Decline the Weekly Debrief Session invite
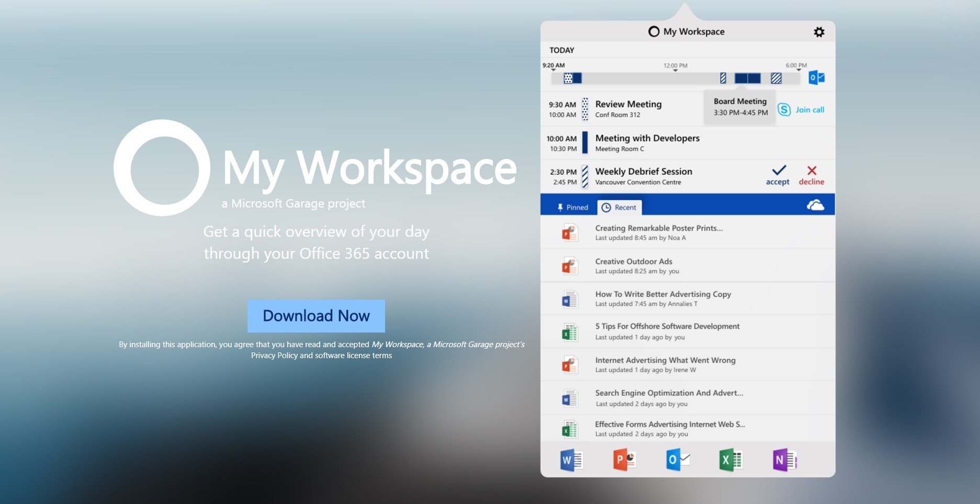Viewport: 980px width, 504px height. (x=812, y=175)
